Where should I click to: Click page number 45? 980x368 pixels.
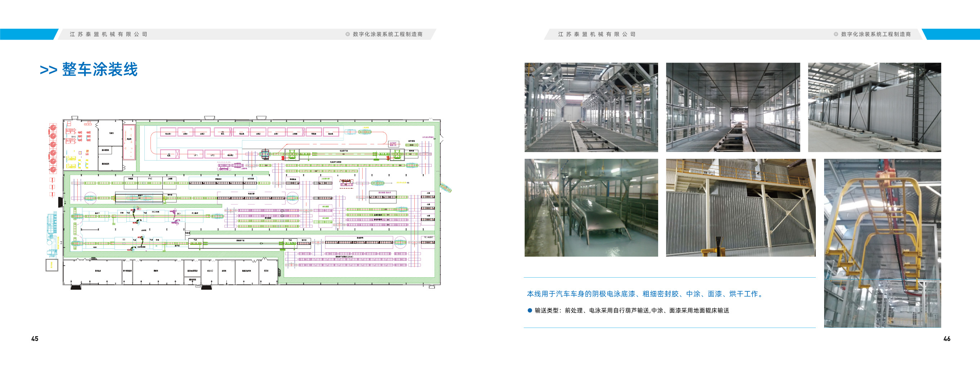coord(35,339)
